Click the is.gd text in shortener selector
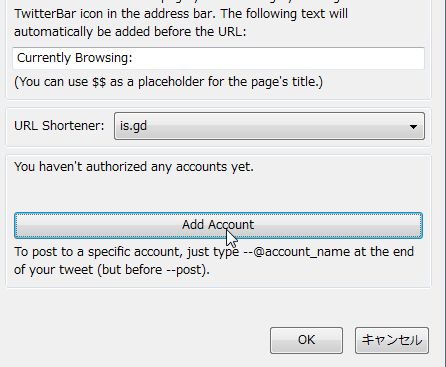This screenshot has height=367, width=446. tap(133, 126)
